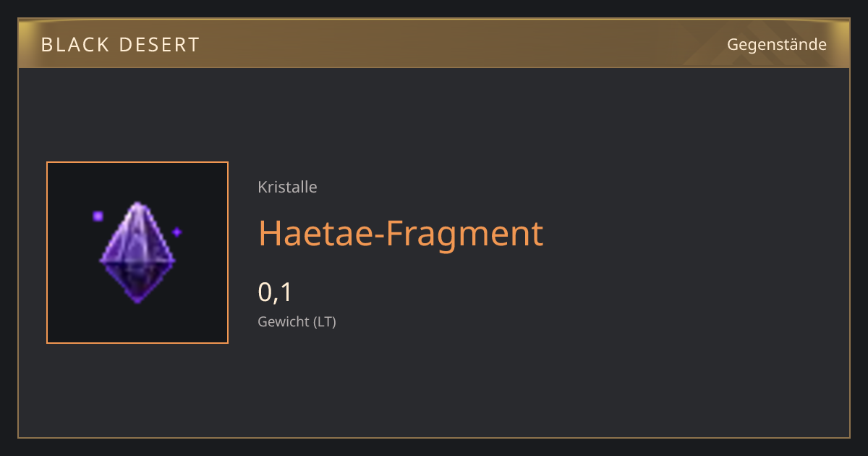This screenshot has width=868, height=456.
Task: Click the BLACK DESERT header title
Action: [x=120, y=45]
